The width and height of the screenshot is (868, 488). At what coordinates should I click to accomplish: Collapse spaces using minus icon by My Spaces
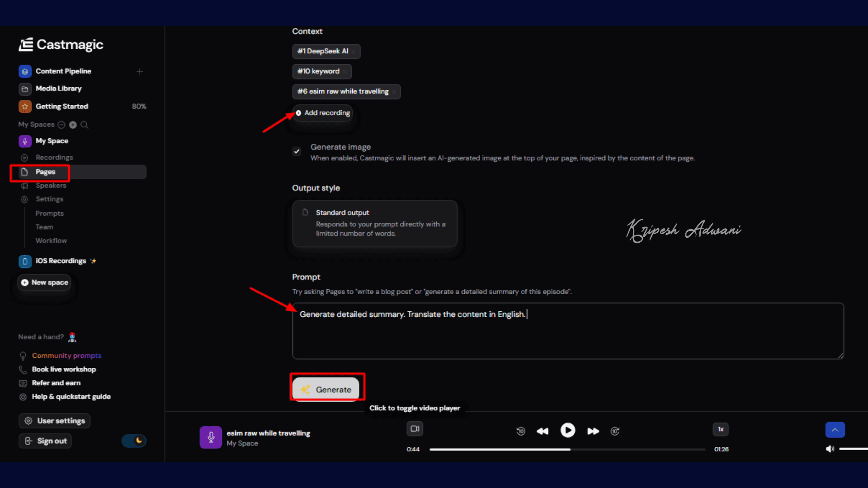tap(61, 125)
